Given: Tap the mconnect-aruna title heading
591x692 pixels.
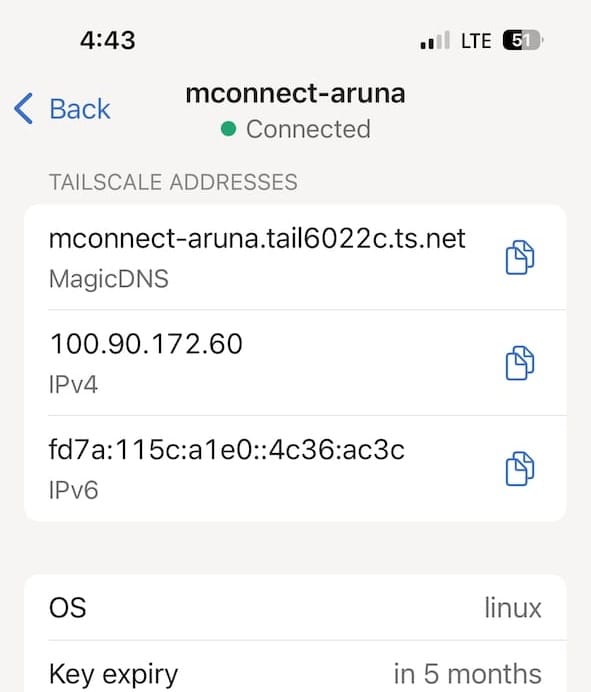Looking at the screenshot, I should pyautogui.click(x=295, y=94).
